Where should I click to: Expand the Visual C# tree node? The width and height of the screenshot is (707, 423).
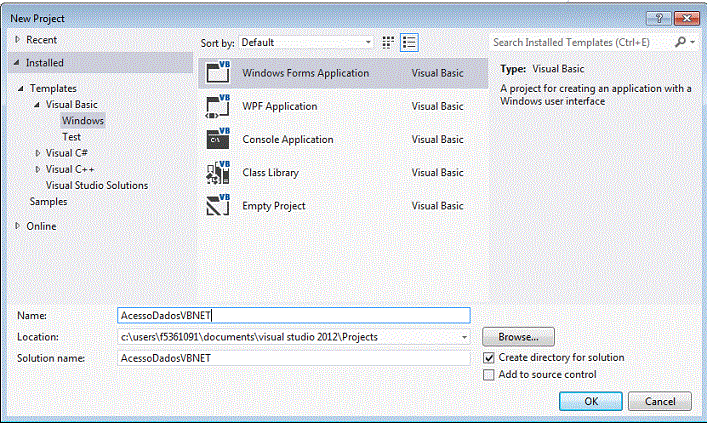coord(37,153)
